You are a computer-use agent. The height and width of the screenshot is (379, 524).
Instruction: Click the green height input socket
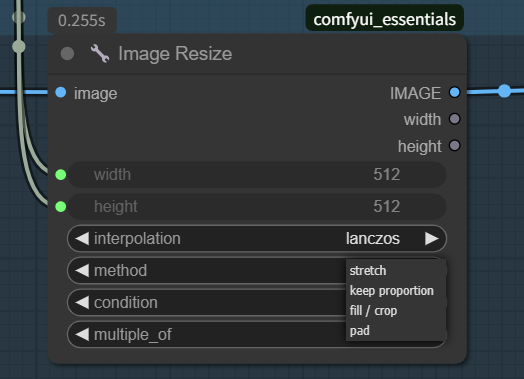pos(60,207)
